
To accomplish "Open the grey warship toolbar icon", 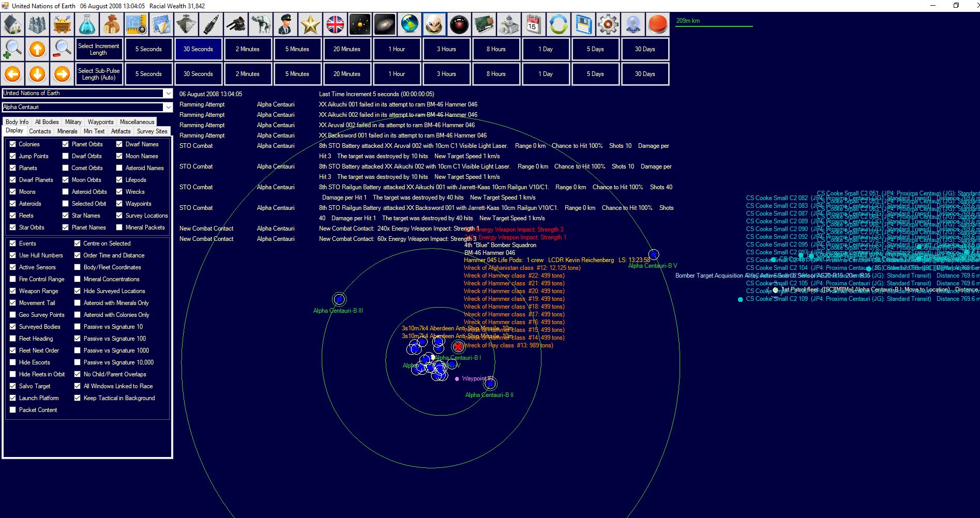I will (186, 24).
